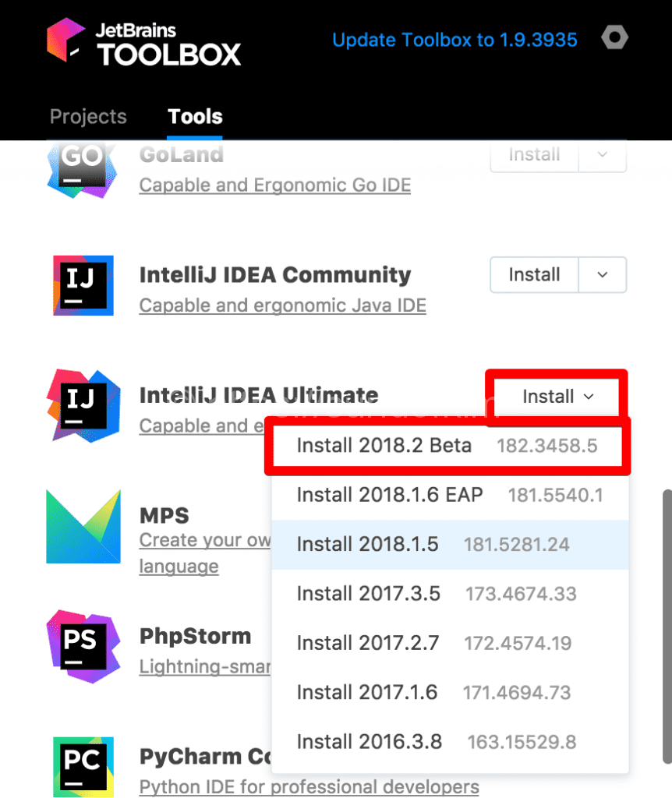Viewport: 672px width, 798px height.
Task: Install GoLand with the Install button
Action: (534, 155)
